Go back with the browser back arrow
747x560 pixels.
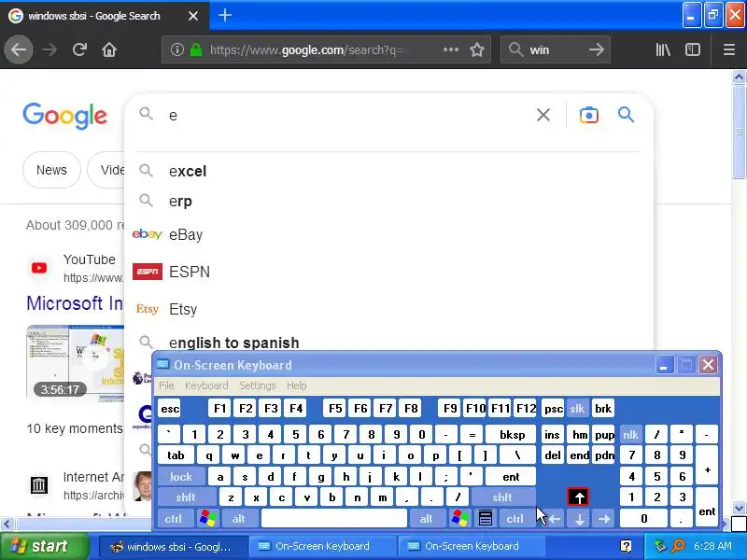pos(19,49)
